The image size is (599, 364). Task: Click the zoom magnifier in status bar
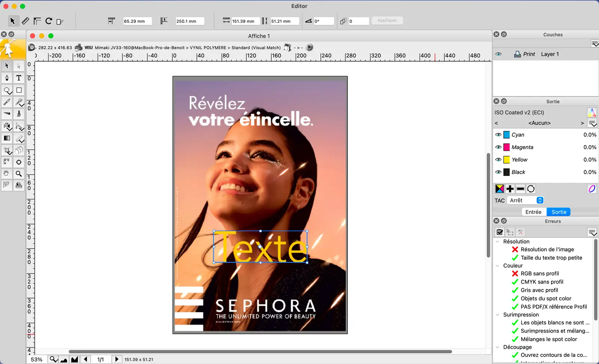(54, 360)
